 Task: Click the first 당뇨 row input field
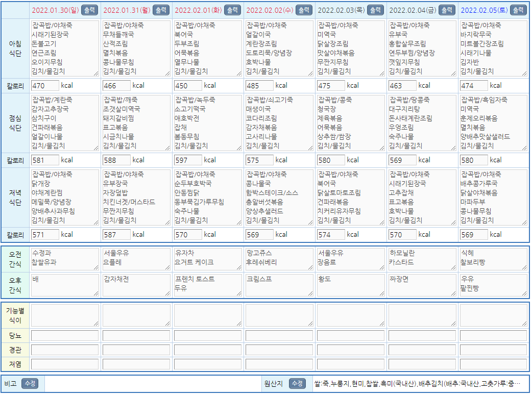[65, 336]
